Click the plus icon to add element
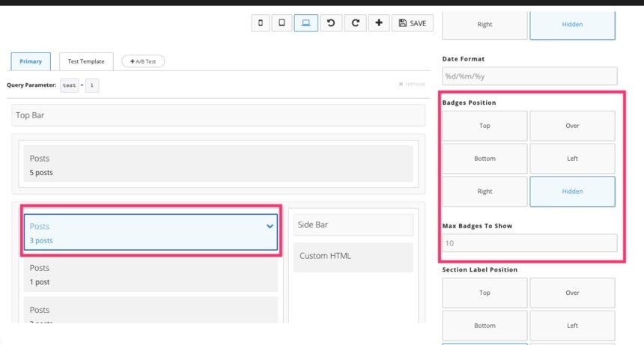 click(x=378, y=23)
